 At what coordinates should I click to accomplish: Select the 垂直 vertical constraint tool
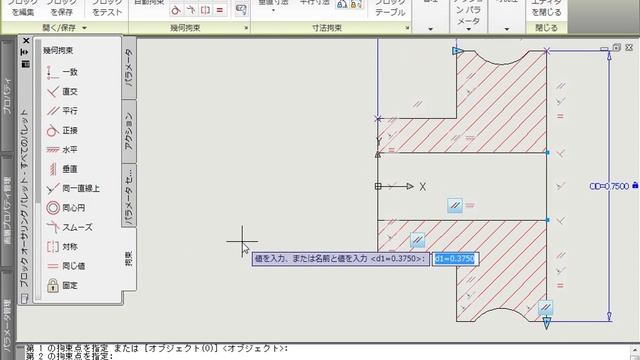click(x=62, y=169)
